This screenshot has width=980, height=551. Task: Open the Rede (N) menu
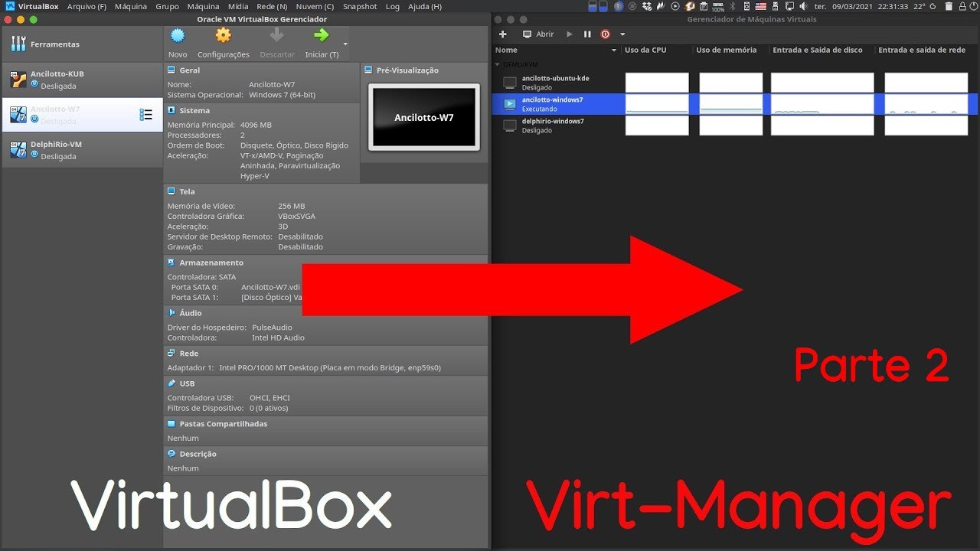272,6
